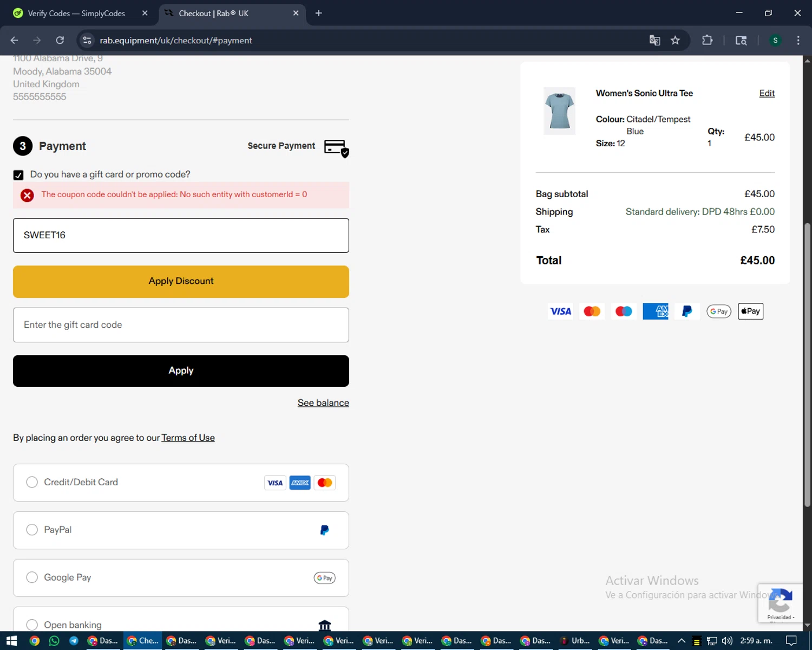Reload the Rab checkout page
This screenshot has height=650, width=812.
60,40
